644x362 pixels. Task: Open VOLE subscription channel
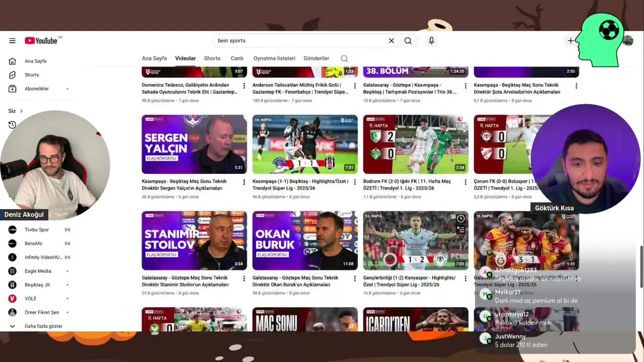(31, 299)
